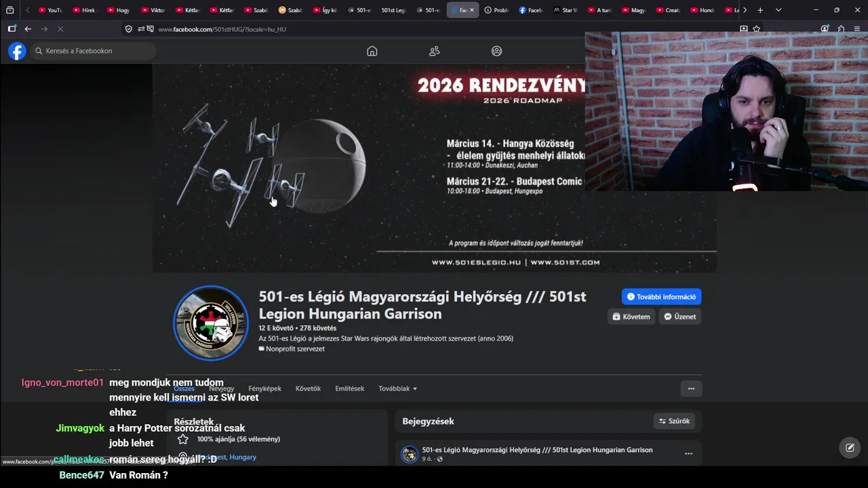Open the Firefox account menu
Image resolution: width=868 pixels, height=488 pixels.
(x=825, y=29)
